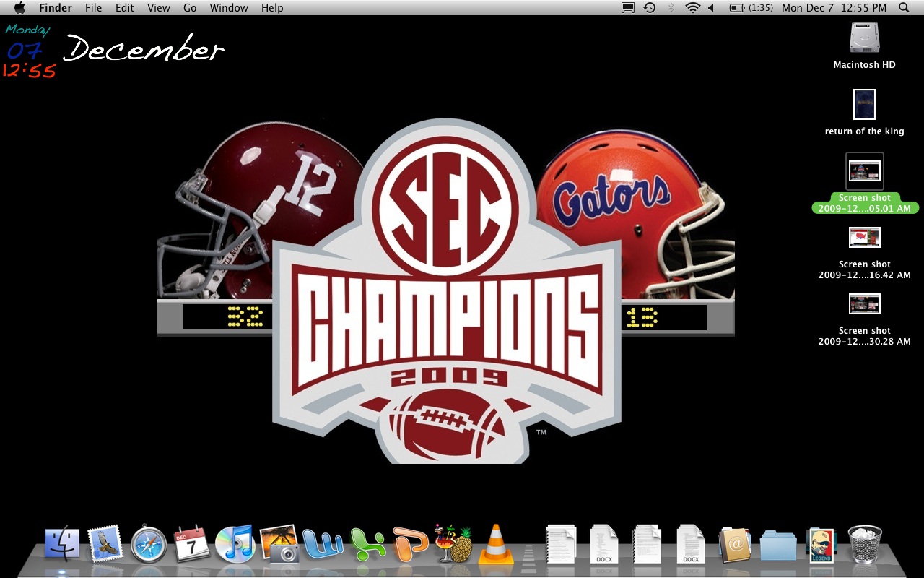Open iPhoto from the dock
This screenshot has width=924, height=578.
click(x=279, y=543)
